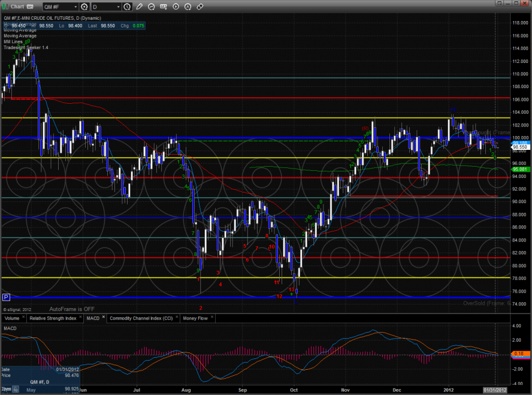Minimize the chart window
Screen dimensions: 532x395
(507, 3)
